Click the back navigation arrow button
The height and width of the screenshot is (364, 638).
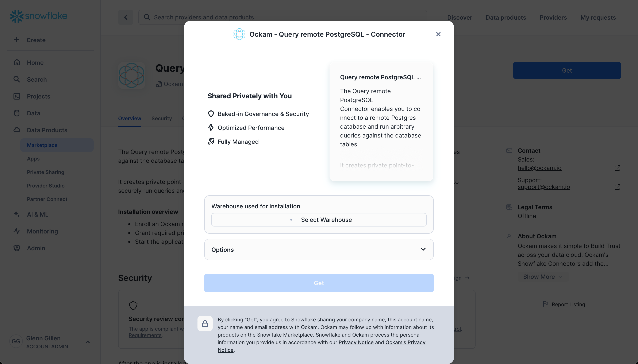(126, 17)
